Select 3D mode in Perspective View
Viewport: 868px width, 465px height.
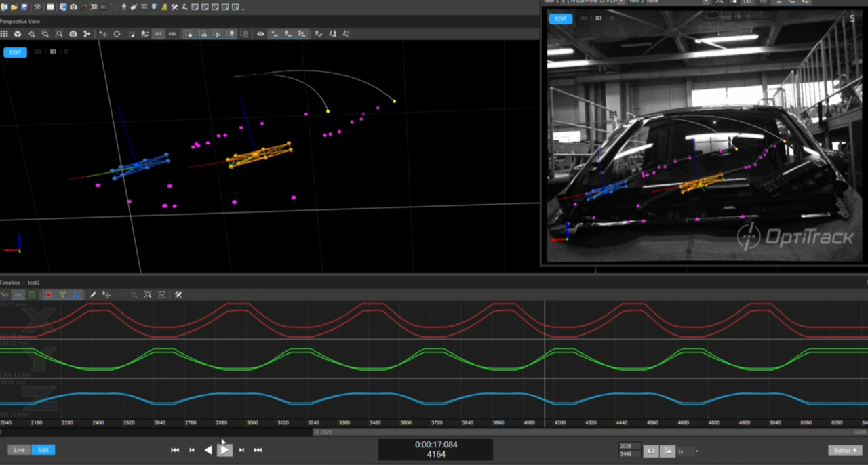coord(52,52)
